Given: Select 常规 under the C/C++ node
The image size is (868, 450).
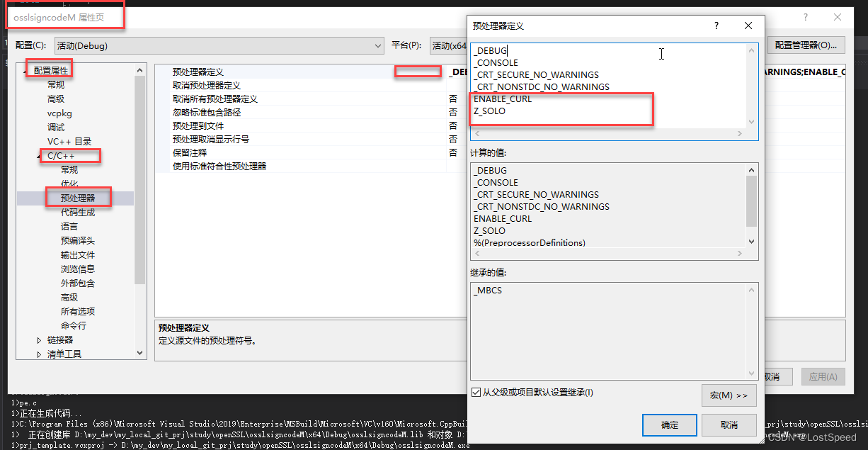Looking at the screenshot, I should point(69,170).
